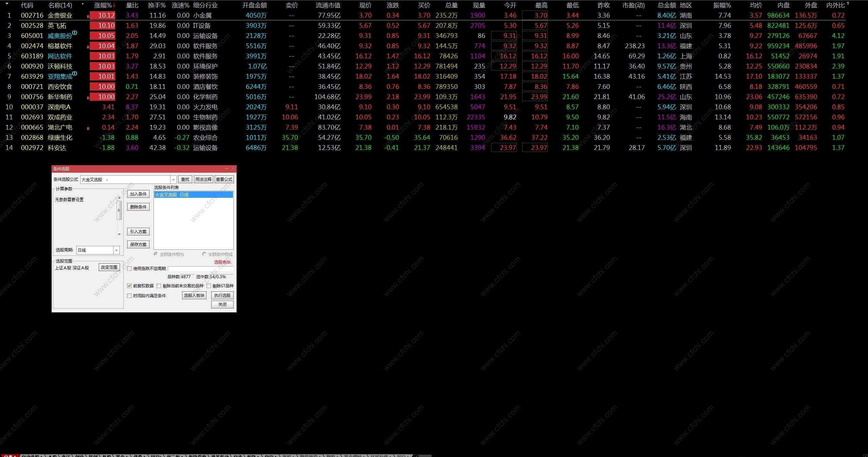The height and width of the screenshot is (457, 868).
Task: Click the red R marker before 金贵银业's change percentage
Action: (x=88, y=17)
